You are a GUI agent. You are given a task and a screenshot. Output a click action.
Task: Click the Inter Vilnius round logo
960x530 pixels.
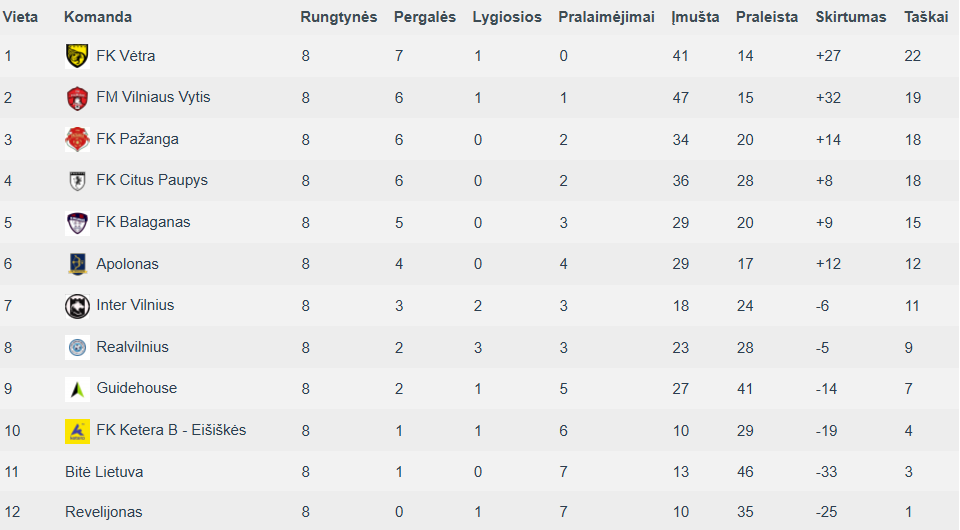point(77,306)
